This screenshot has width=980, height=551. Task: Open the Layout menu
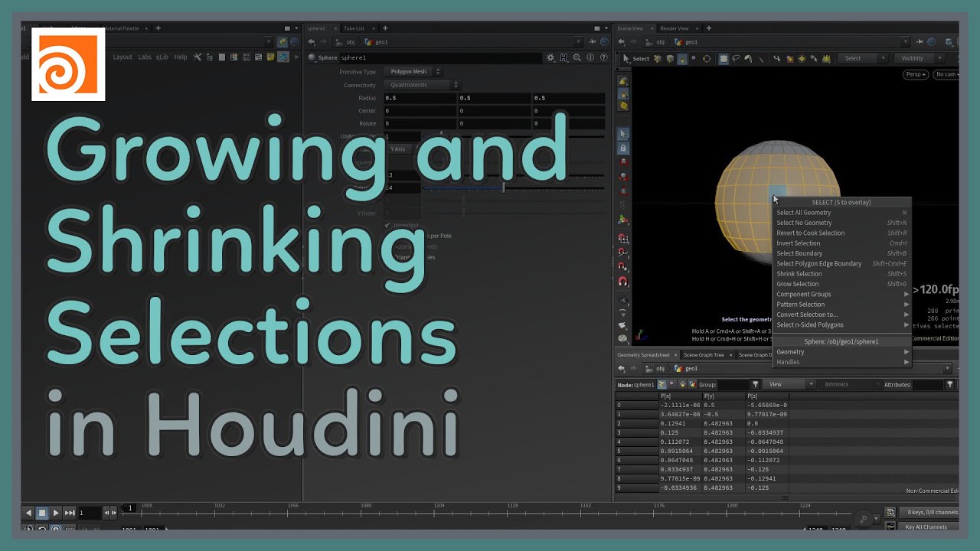[x=122, y=57]
